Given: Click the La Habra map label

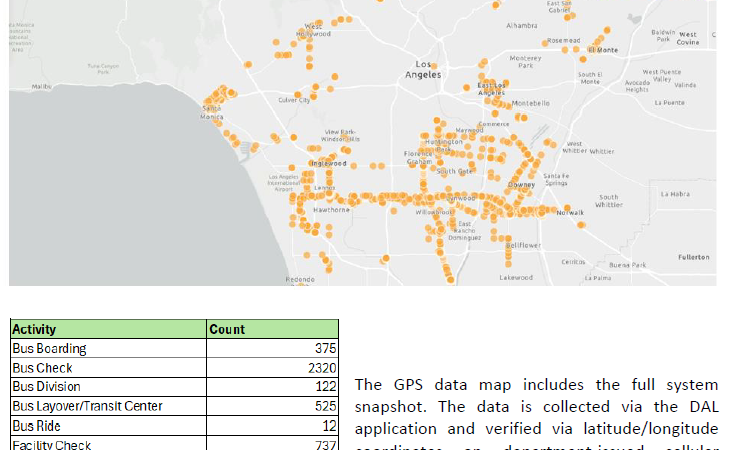Looking at the screenshot, I should point(675,194).
